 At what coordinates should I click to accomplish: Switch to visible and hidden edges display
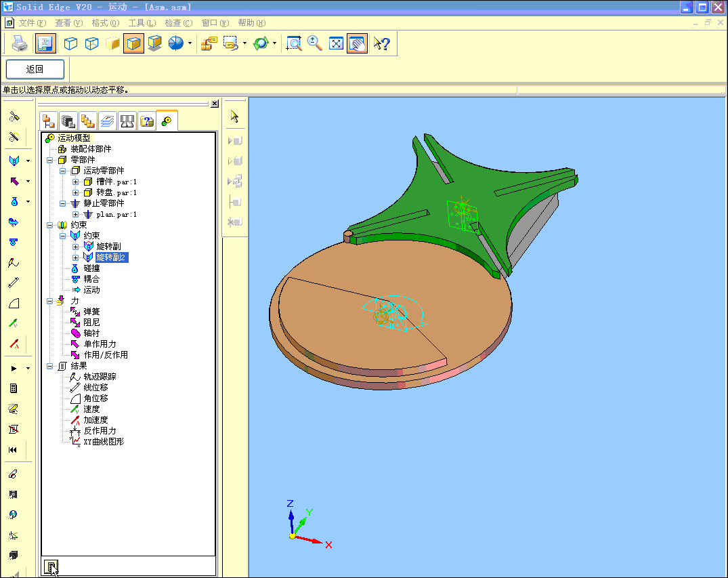[91, 43]
